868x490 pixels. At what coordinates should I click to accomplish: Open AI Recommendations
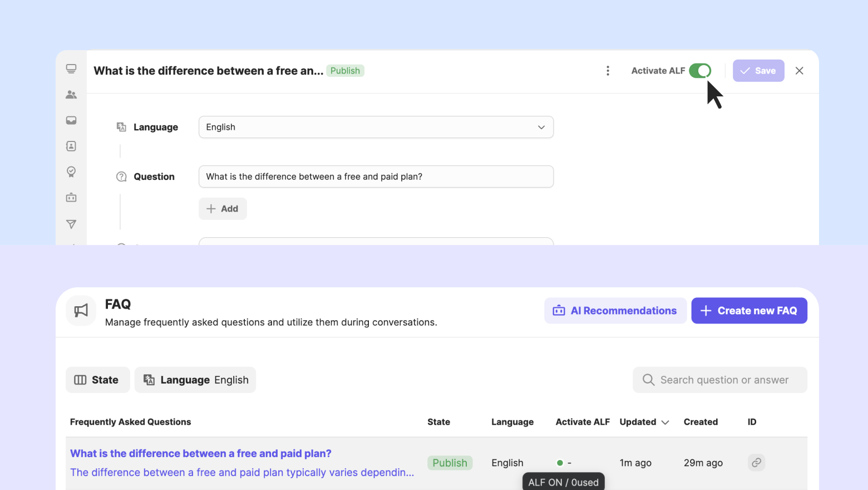pyautogui.click(x=615, y=311)
